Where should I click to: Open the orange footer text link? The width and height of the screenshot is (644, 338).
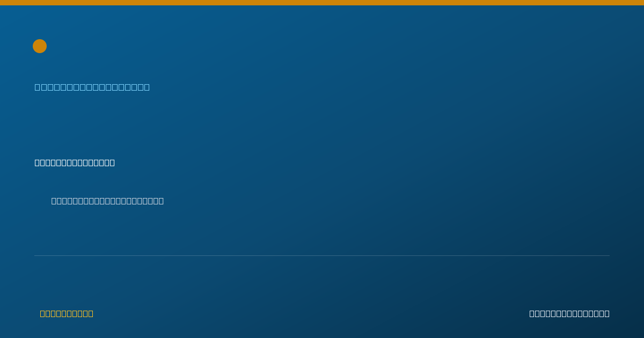click(67, 313)
